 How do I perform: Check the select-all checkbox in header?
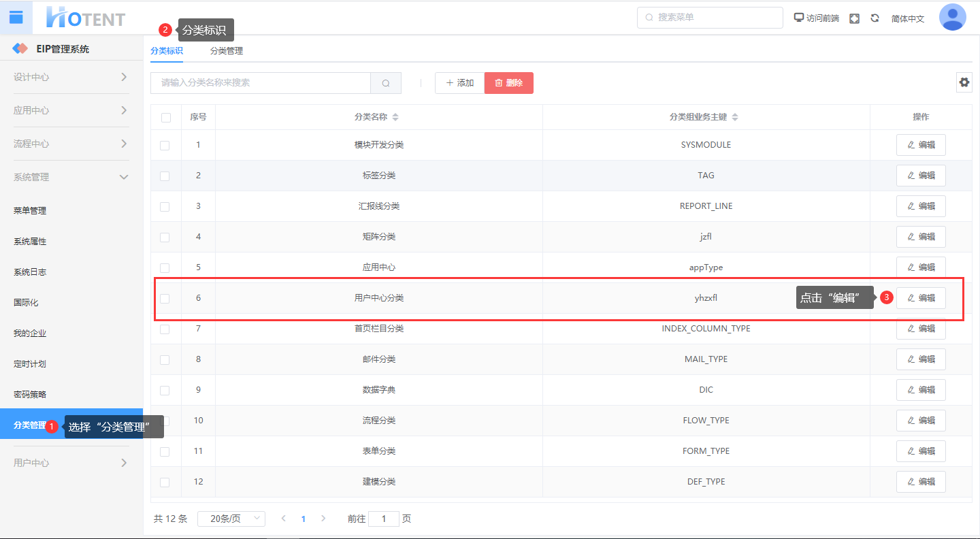click(x=165, y=117)
